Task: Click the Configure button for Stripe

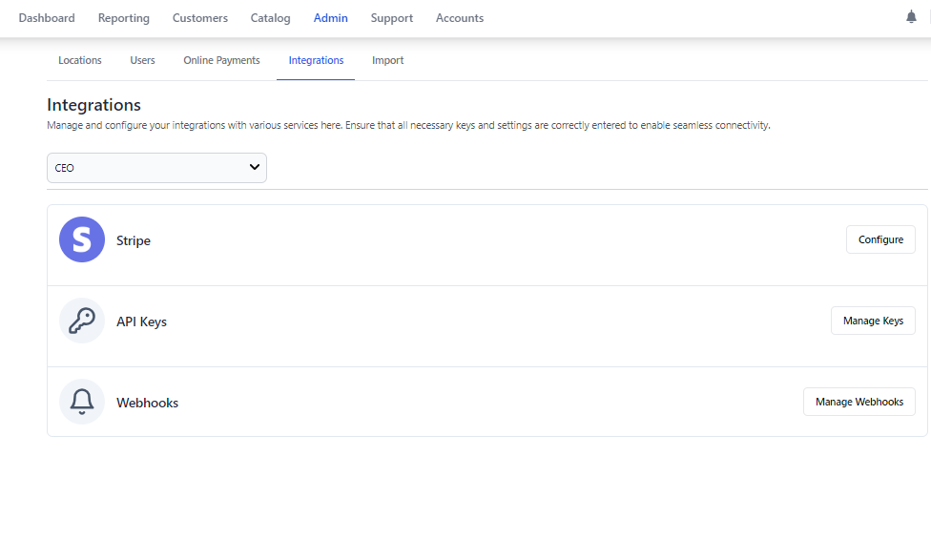Action: 879,239
